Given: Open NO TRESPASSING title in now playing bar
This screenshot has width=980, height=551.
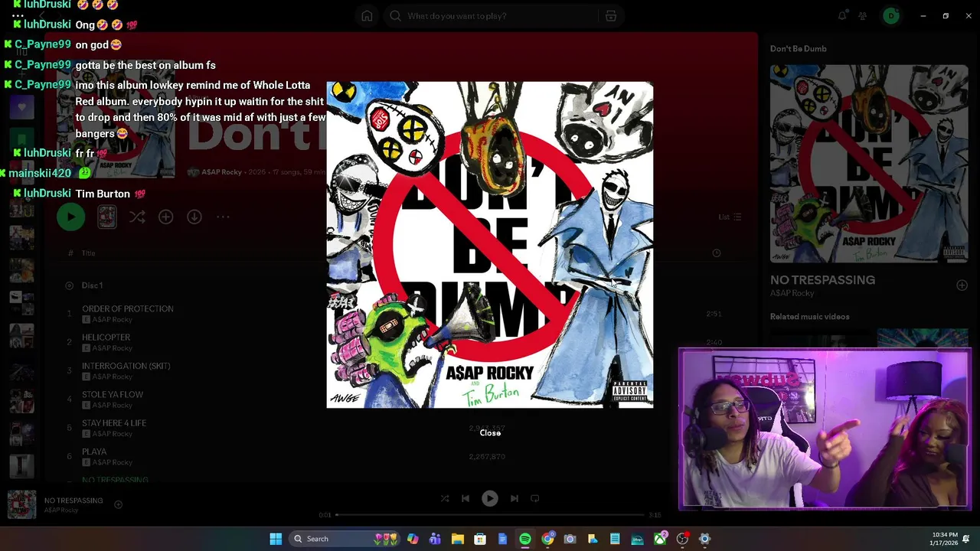Looking at the screenshot, I should click(73, 500).
